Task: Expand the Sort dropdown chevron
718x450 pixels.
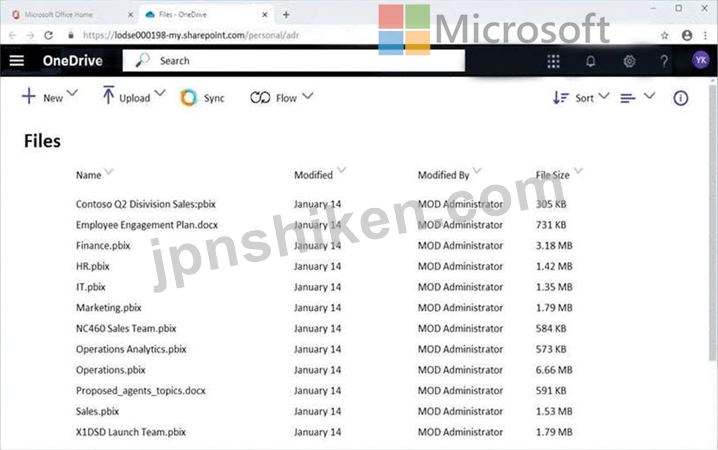Action: pyautogui.click(x=604, y=96)
